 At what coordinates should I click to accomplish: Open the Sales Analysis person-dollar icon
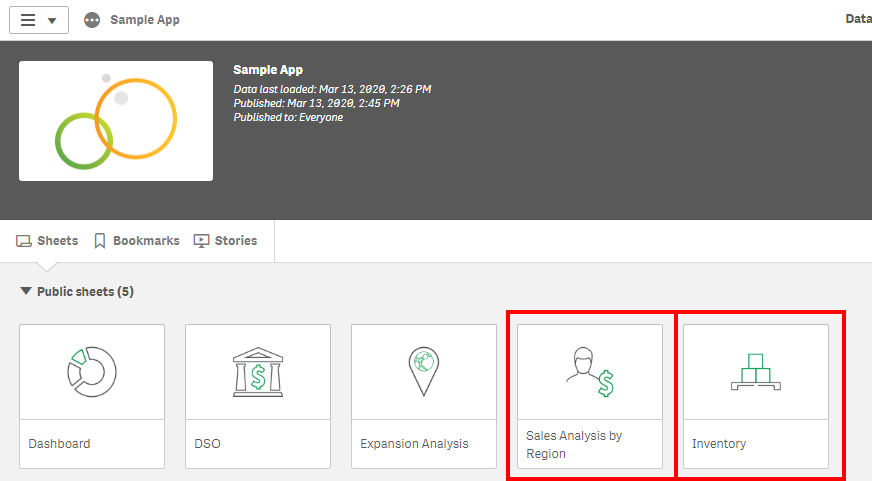[x=590, y=372]
